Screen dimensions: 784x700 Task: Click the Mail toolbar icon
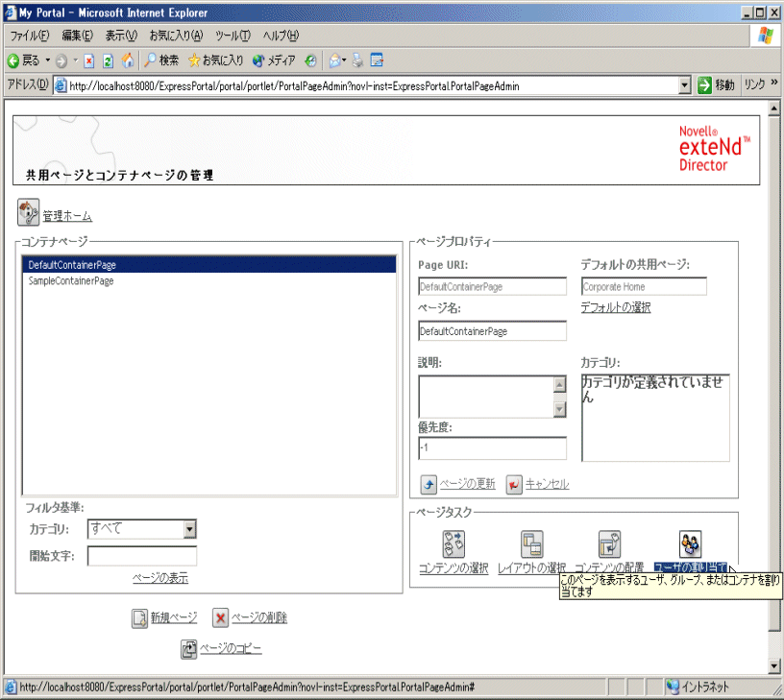334,60
